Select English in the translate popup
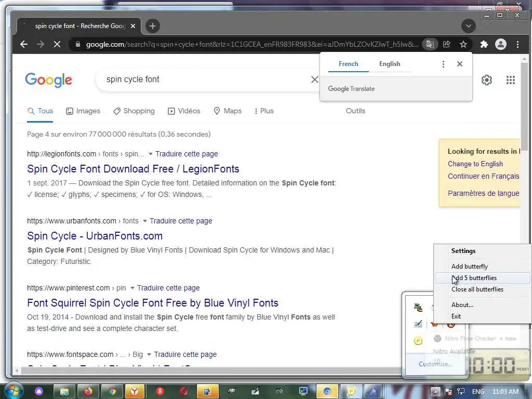The height and width of the screenshot is (399, 532). [x=390, y=64]
